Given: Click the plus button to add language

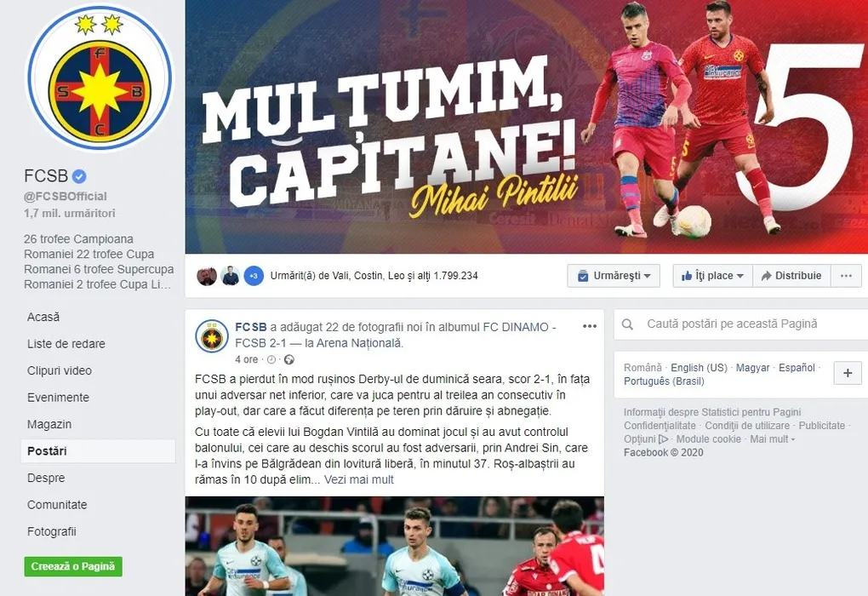Looking at the screenshot, I should click(848, 373).
